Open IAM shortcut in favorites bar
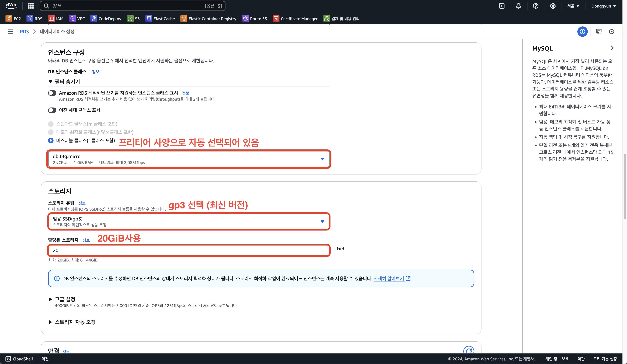This screenshot has width=627, height=364. [56, 19]
